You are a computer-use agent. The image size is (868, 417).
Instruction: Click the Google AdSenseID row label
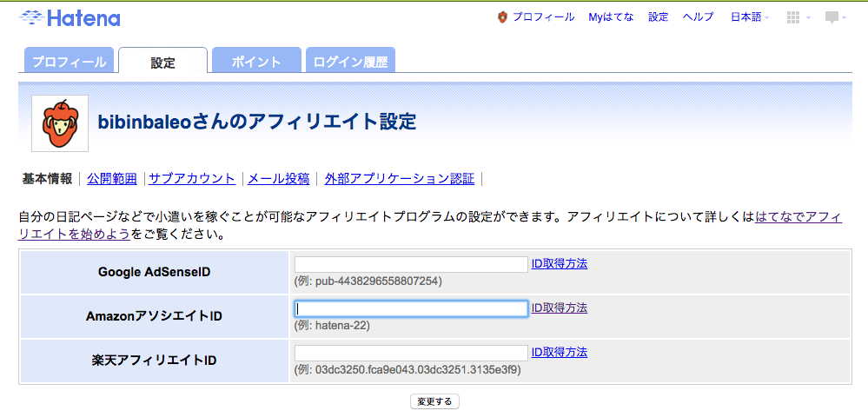click(x=155, y=272)
